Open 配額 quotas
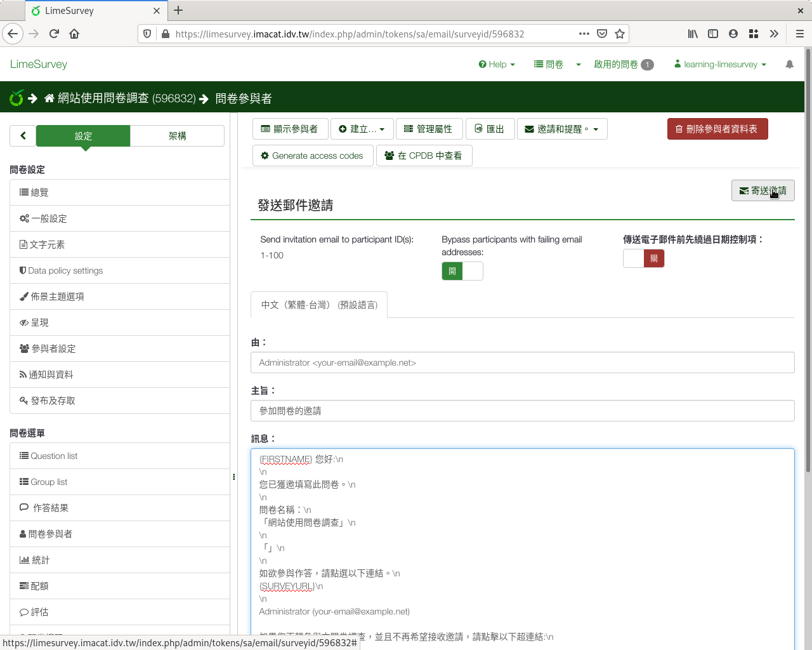The width and height of the screenshot is (812, 650). tap(120, 586)
